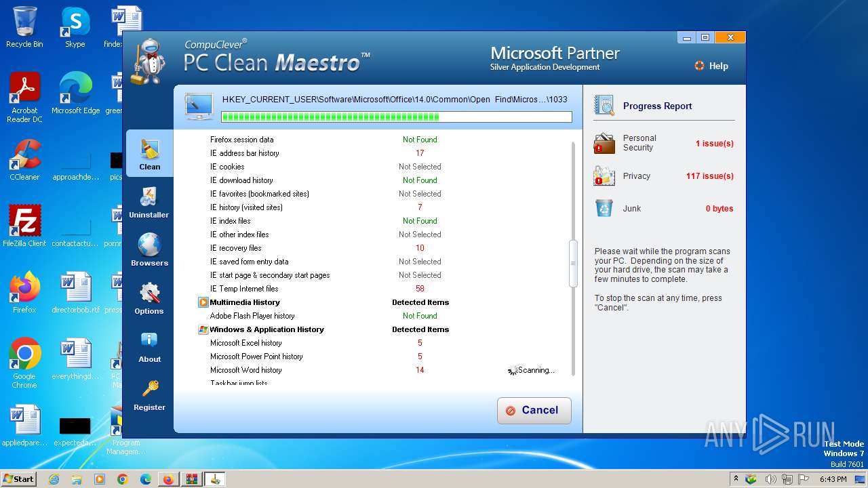Image resolution: width=868 pixels, height=488 pixels.
Task: Open the Clean section in sidebar
Action: [150, 154]
